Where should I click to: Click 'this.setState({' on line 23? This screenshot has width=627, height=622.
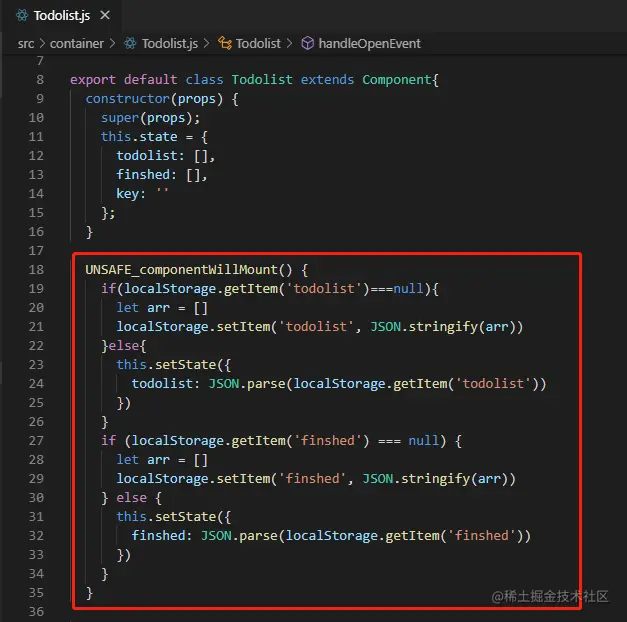click(174, 365)
